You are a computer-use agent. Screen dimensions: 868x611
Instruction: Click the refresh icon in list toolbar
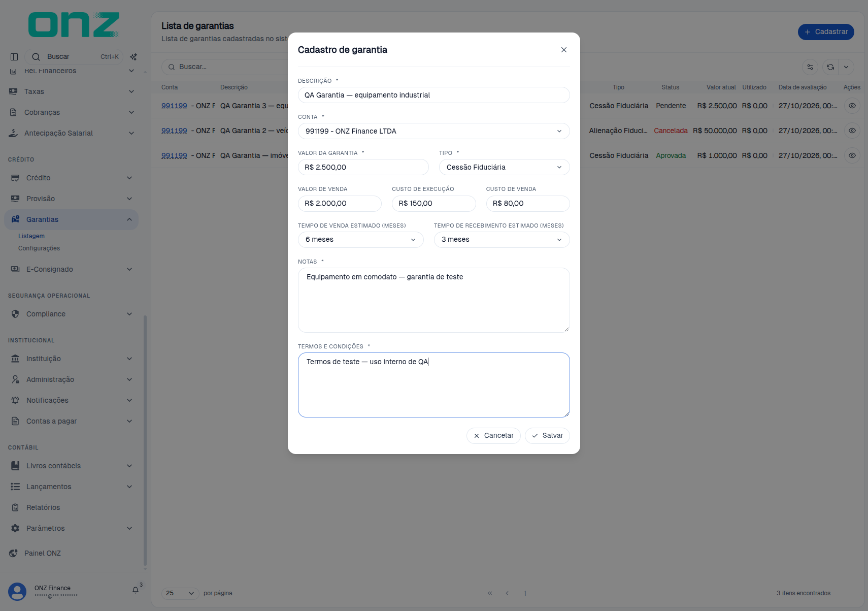tap(830, 67)
